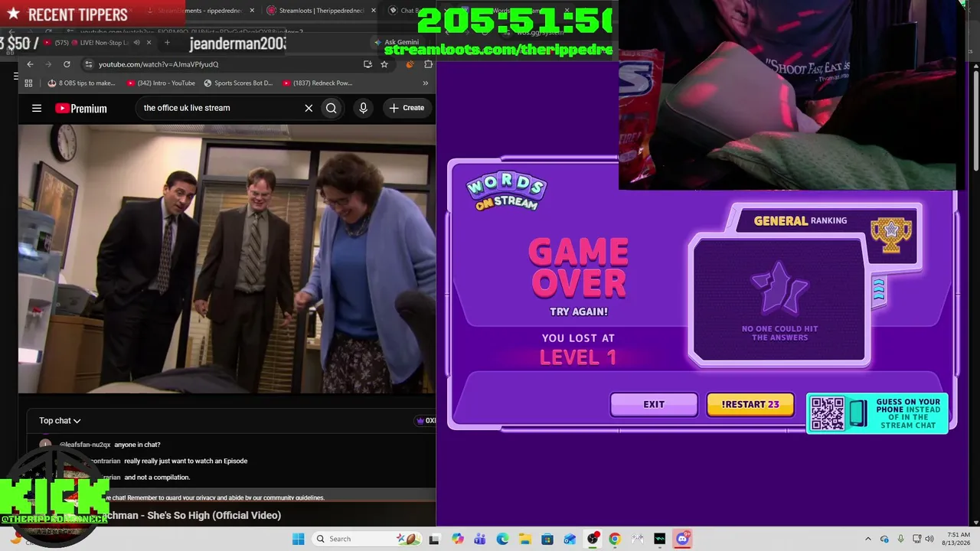The height and width of the screenshot is (551, 980).
Task: Open the '8 OBS tips to make...' bookmark
Action: pyautogui.click(x=82, y=83)
